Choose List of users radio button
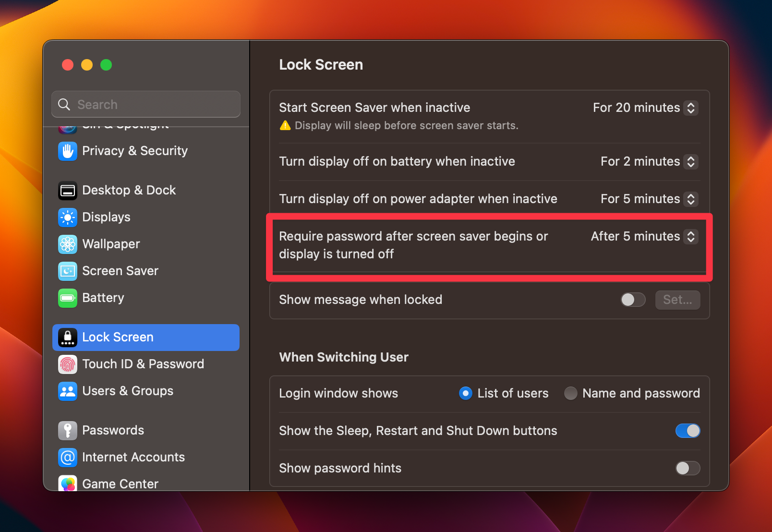 (x=465, y=393)
